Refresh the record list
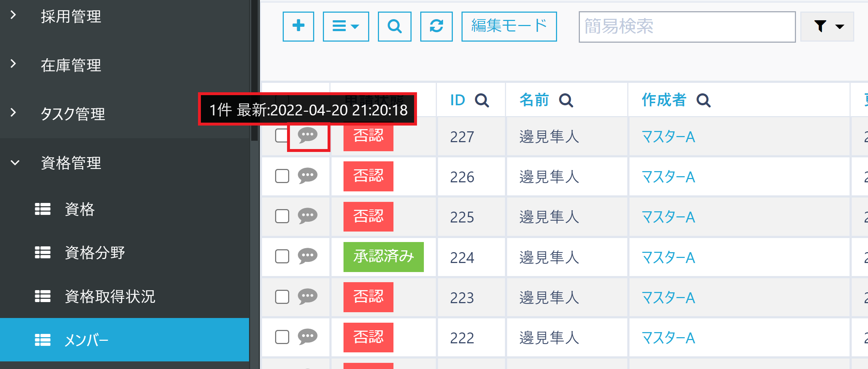This screenshot has width=868, height=369. tap(436, 26)
